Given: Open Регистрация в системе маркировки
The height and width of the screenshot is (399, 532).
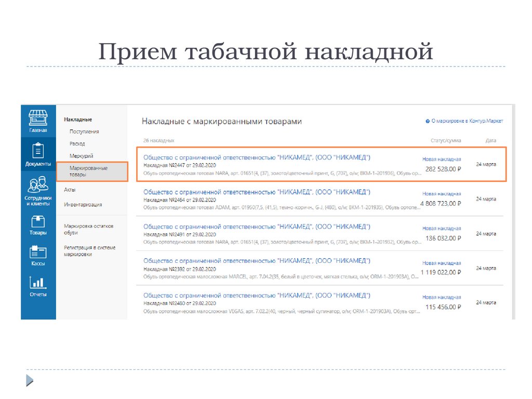Looking at the screenshot, I should tap(89, 251).
